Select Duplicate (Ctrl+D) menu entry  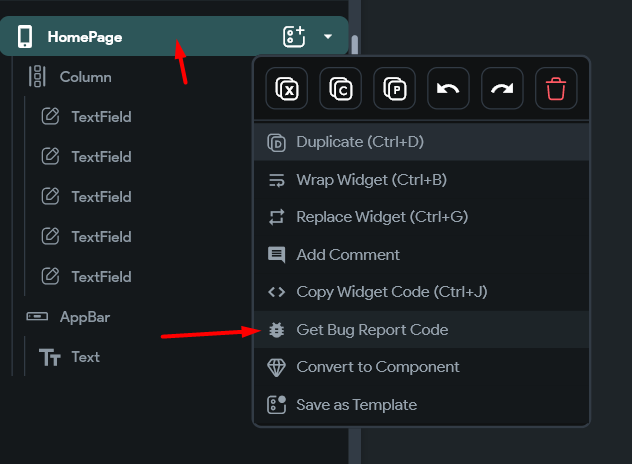click(x=421, y=142)
